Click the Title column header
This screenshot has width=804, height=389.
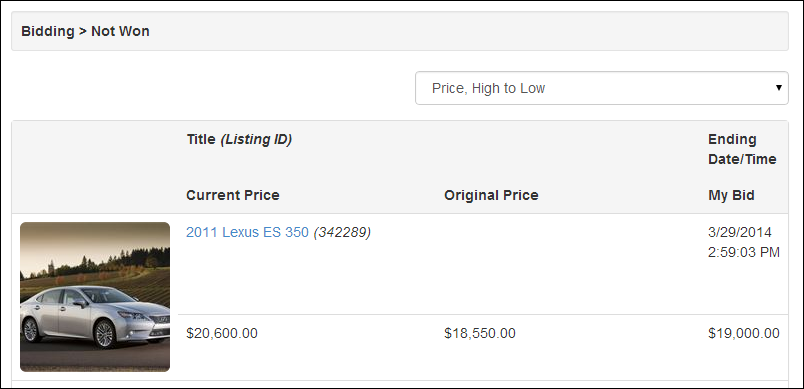[x=201, y=139]
